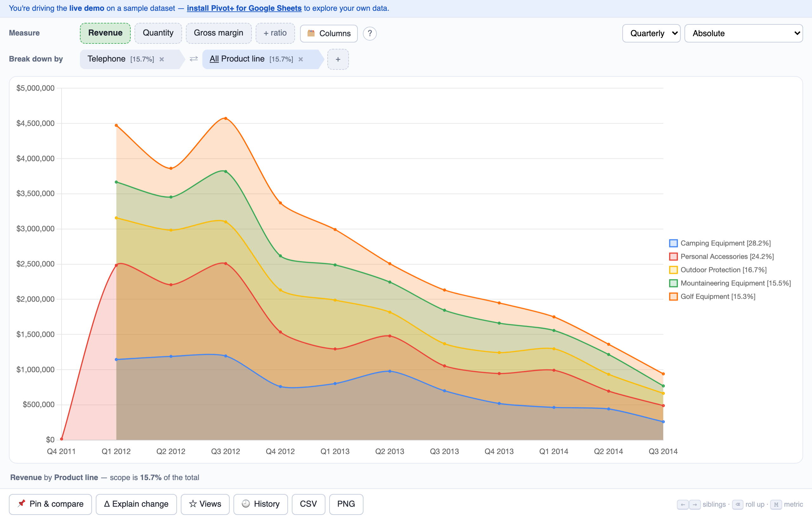This screenshot has width=812, height=520.
Task: Toggle Camping Equipment series in legend
Action: point(719,243)
